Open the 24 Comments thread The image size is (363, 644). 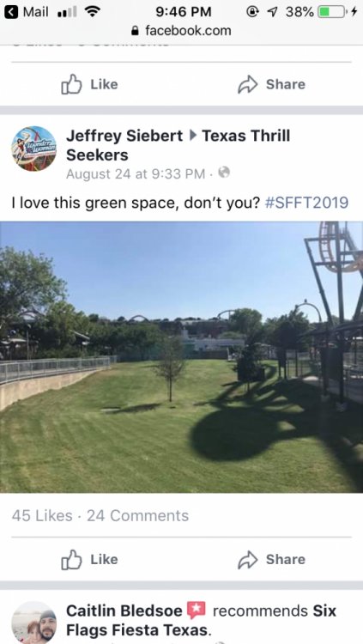pos(137,516)
